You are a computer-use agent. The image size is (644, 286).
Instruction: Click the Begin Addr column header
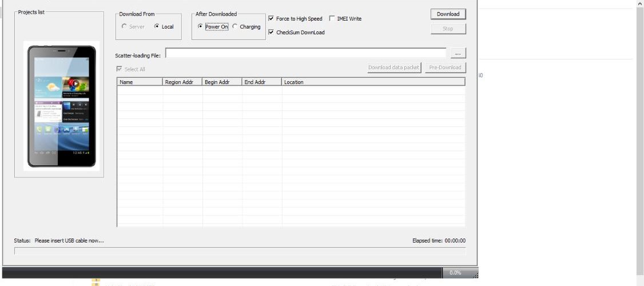point(222,82)
